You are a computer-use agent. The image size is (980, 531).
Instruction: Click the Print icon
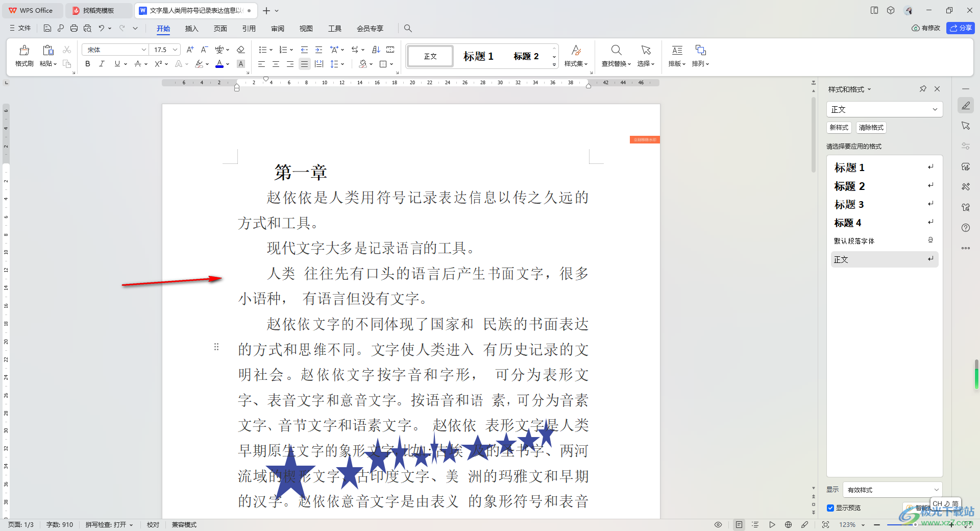[x=74, y=28]
